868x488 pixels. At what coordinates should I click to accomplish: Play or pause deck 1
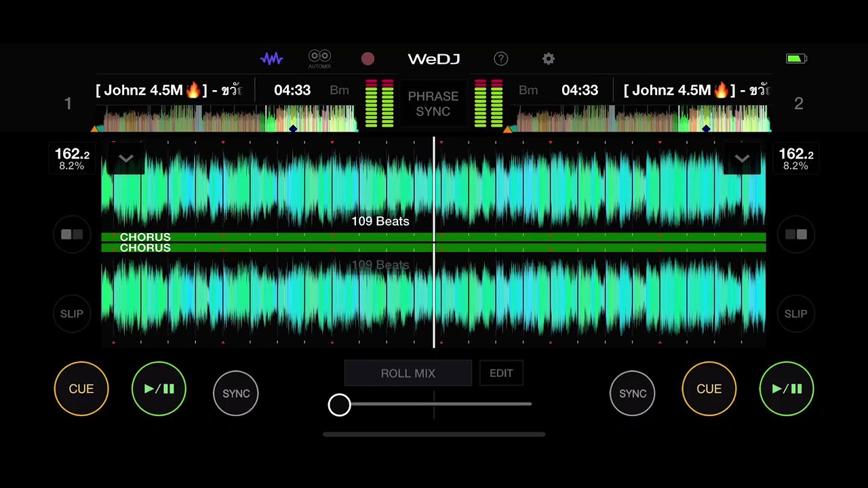[x=159, y=389]
